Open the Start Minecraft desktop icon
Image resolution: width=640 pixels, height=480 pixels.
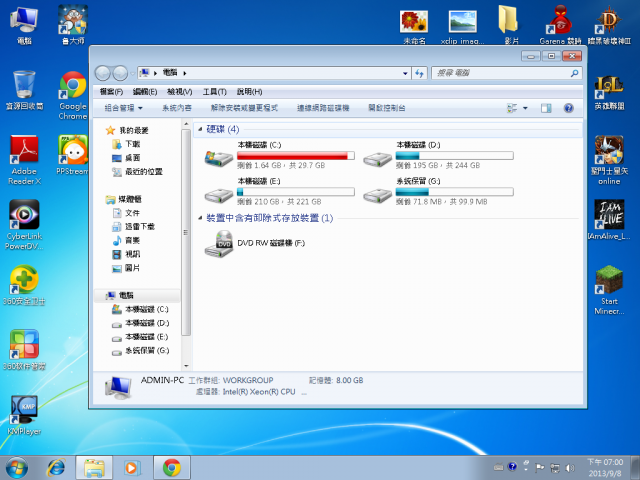tap(609, 290)
